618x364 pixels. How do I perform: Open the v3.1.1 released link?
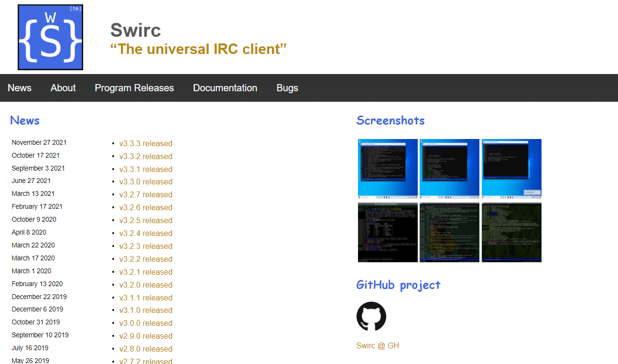[x=146, y=298]
